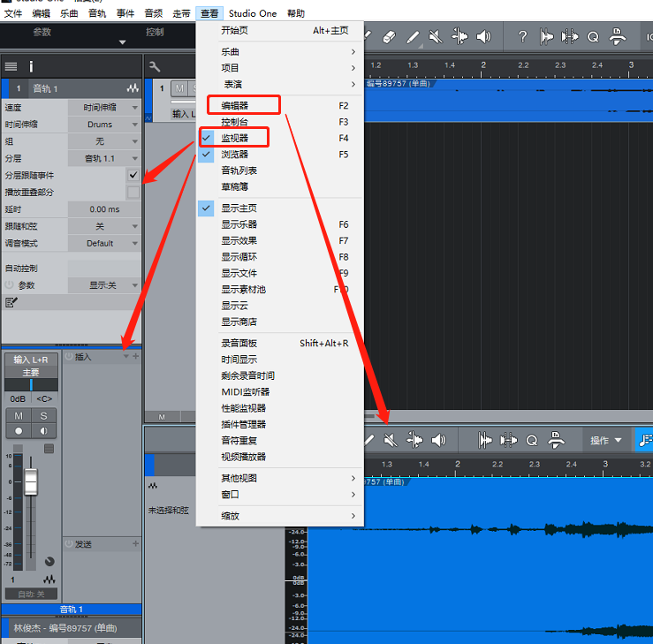
Task: Click the channel knob icon beside the fader
Action: pyautogui.click(x=49, y=562)
